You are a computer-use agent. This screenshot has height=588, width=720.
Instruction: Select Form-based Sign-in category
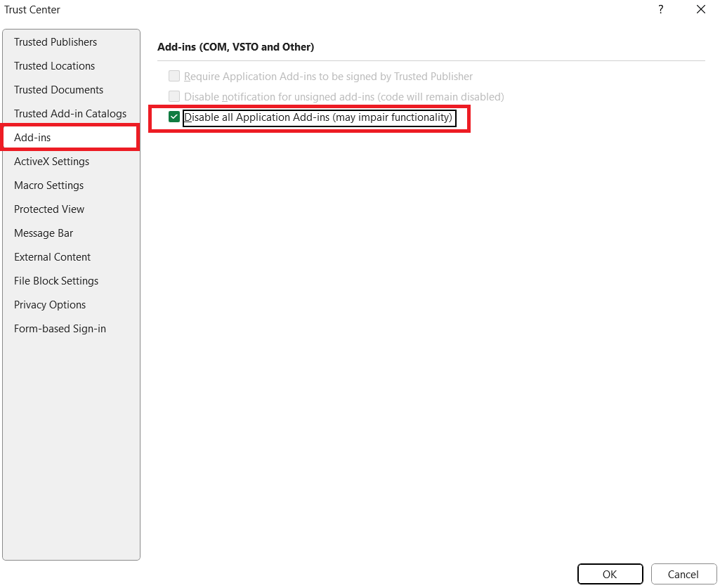click(71, 329)
